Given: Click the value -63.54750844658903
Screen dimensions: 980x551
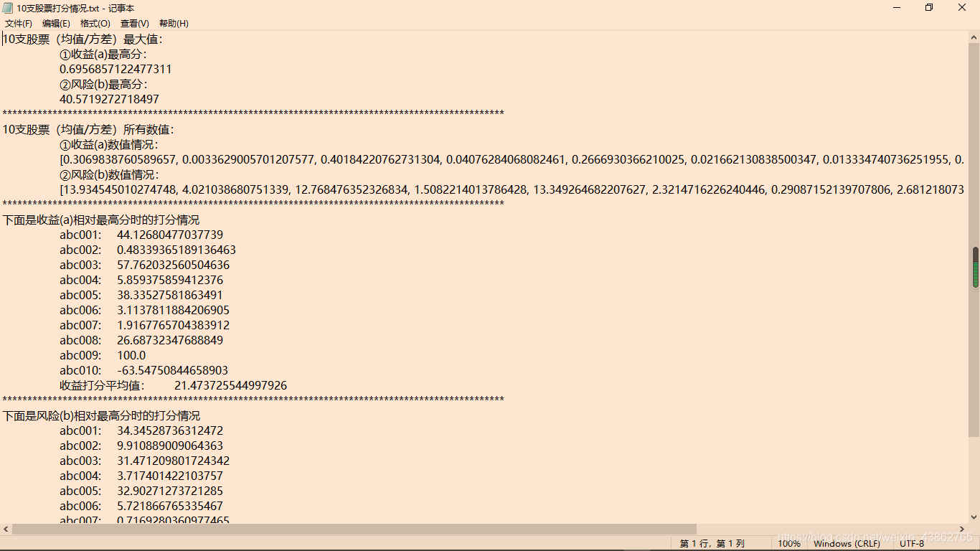Looking at the screenshot, I should coord(173,371).
